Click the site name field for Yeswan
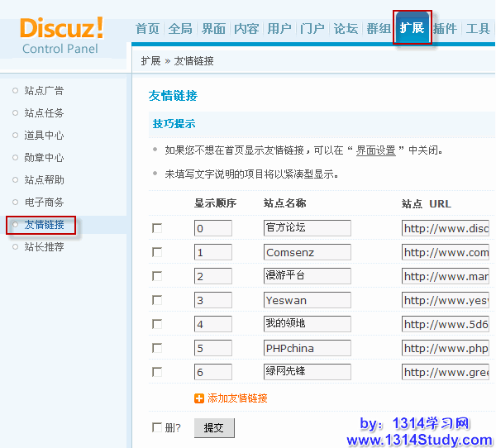The image size is (496, 448). point(307,300)
